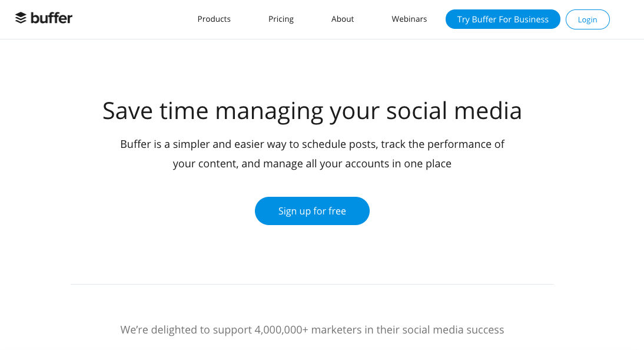Click the 4,000,000+ figure in the text
Image resolution: width=644 pixels, height=350 pixels.
pyautogui.click(x=281, y=330)
